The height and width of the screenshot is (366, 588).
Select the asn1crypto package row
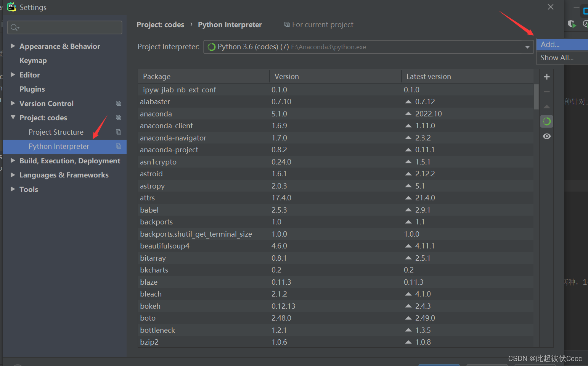(x=336, y=162)
